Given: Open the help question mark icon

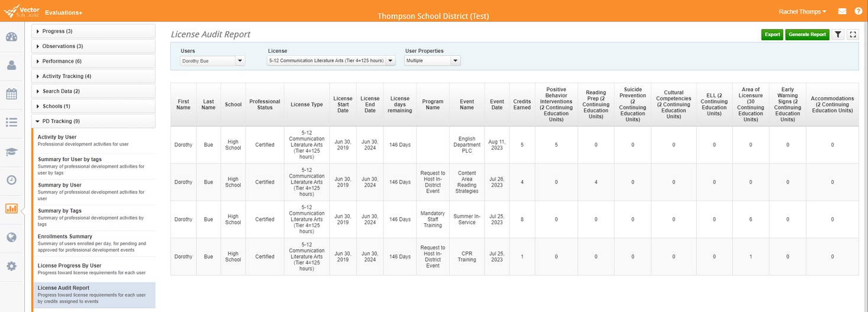Looking at the screenshot, I should coord(859,11).
